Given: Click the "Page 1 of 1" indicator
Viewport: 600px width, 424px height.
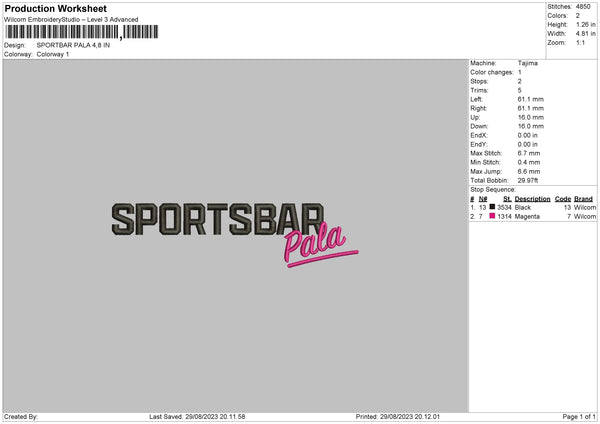Looking at the screenshot, I should pos(579,417).
